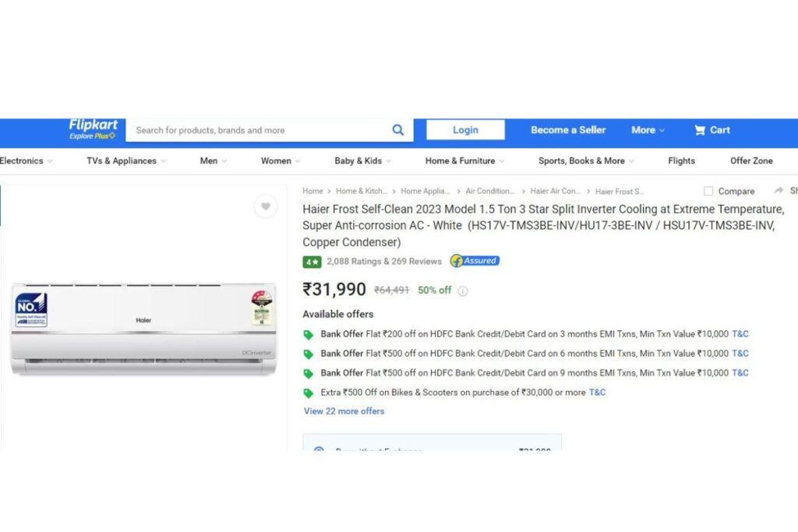This screenshot has width=798, height=532.
Task: Click the price info icon
Action: pos(463,291)
